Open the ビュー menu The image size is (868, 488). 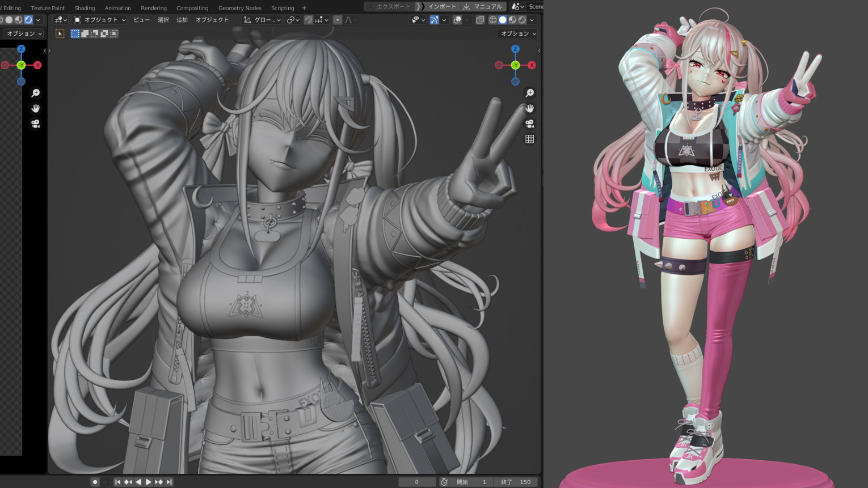141,20
